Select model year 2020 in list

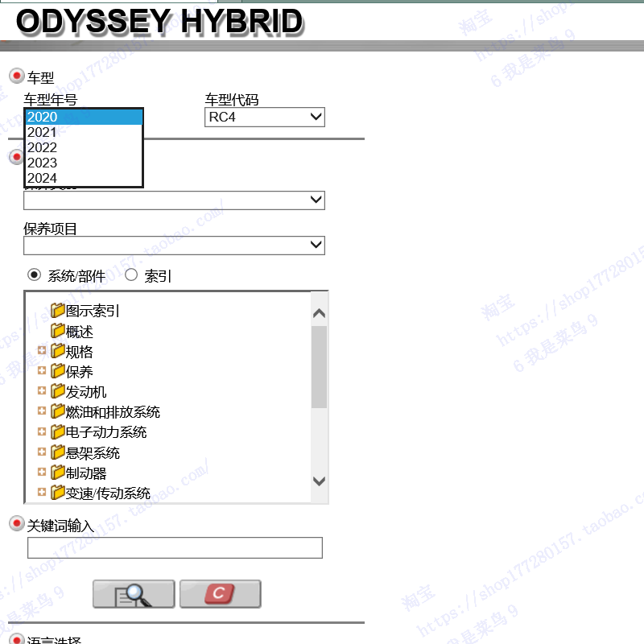click(x=84, y=117)
